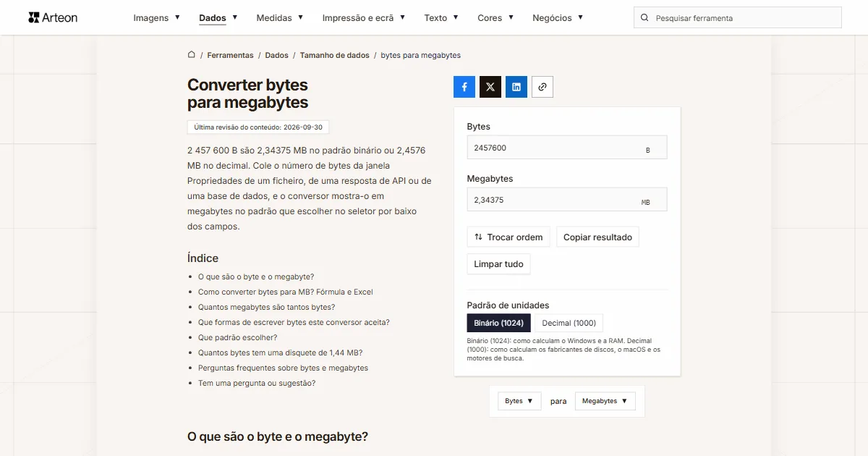The image size is (868, 456).
Task: Share page on X
Action: (490, 87)
